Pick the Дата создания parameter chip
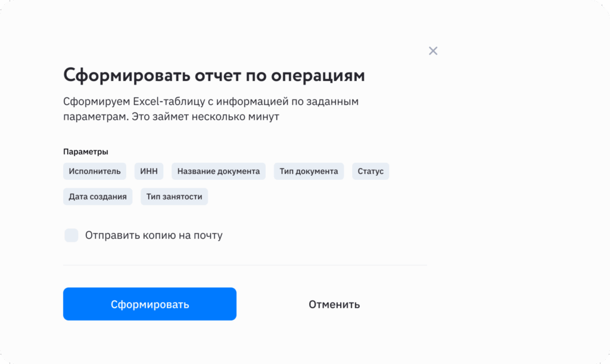The image size is (610, 364). coord(98,197)
